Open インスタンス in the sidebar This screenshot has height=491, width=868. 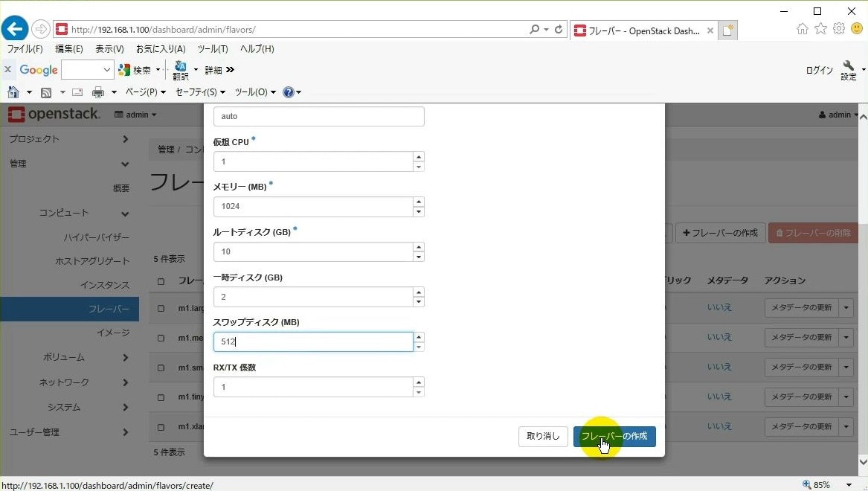(105, 285)
